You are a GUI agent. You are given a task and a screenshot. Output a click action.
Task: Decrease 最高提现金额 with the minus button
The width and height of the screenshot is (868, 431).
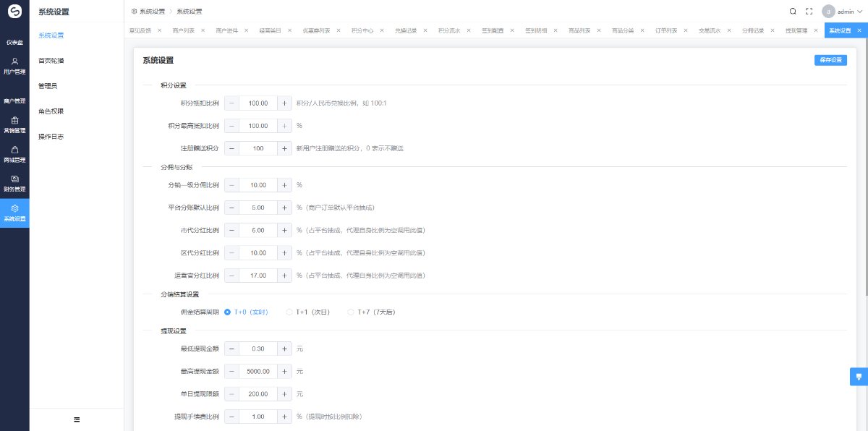coord(231,372)
